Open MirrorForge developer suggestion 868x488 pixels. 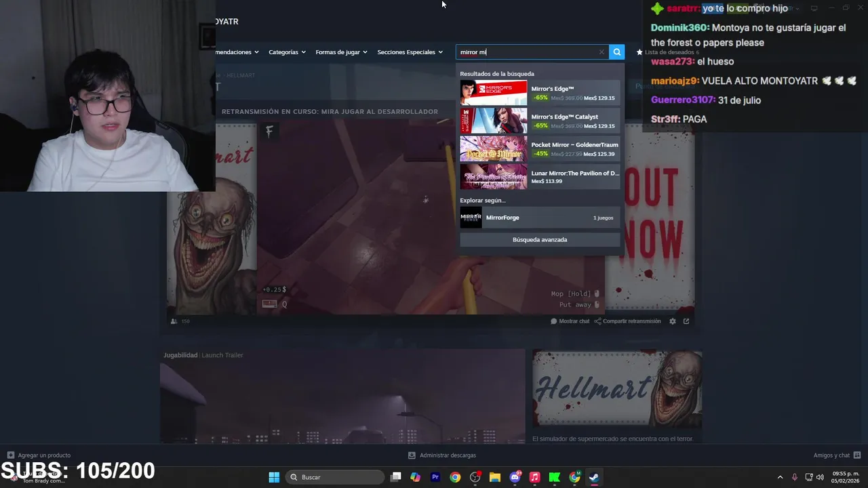point(540,218)
